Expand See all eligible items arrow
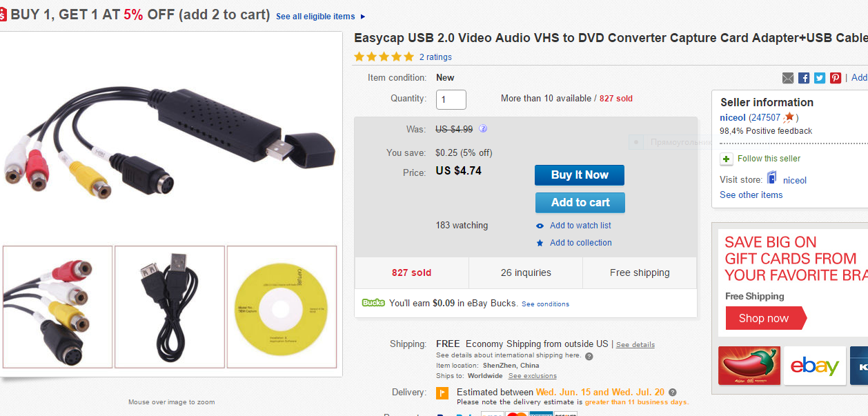The width and height of the screenshot is (868, 416). coord(363,17)
